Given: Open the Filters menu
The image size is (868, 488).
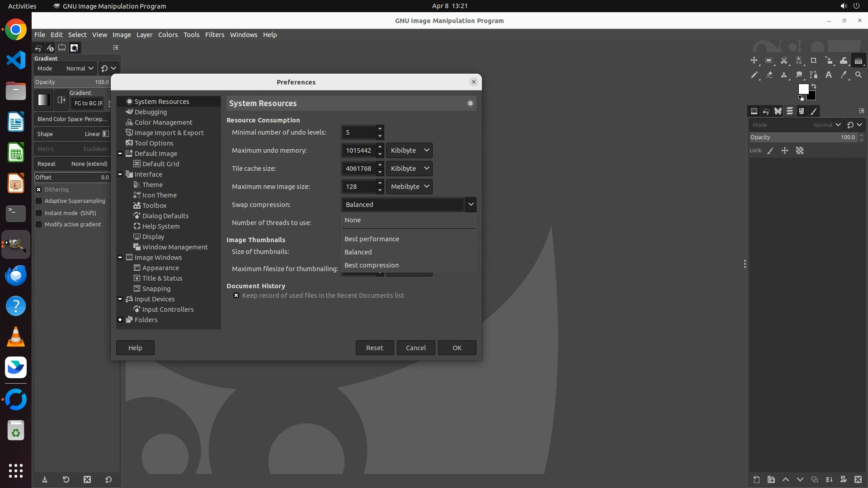Looking at the screenshot, I should coord(214,35).
